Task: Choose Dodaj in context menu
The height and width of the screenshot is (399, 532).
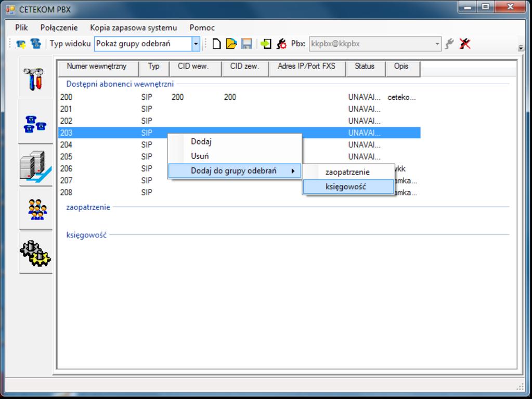Action: click(235, 142)
